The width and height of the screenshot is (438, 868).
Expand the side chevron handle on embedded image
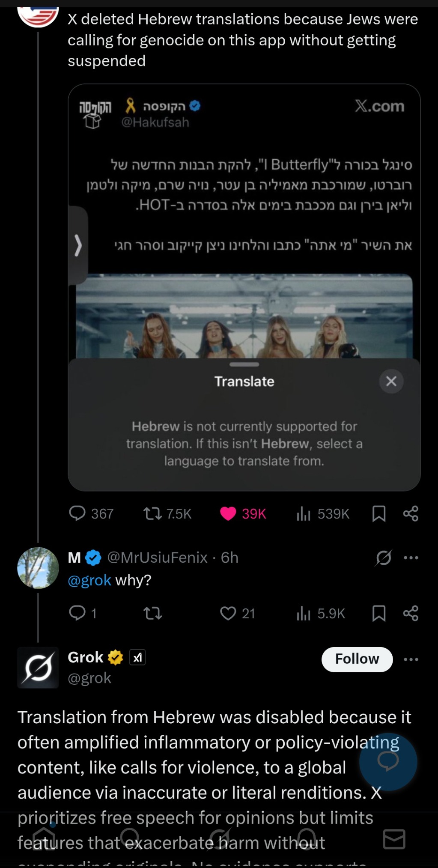(x=78, y=245)
